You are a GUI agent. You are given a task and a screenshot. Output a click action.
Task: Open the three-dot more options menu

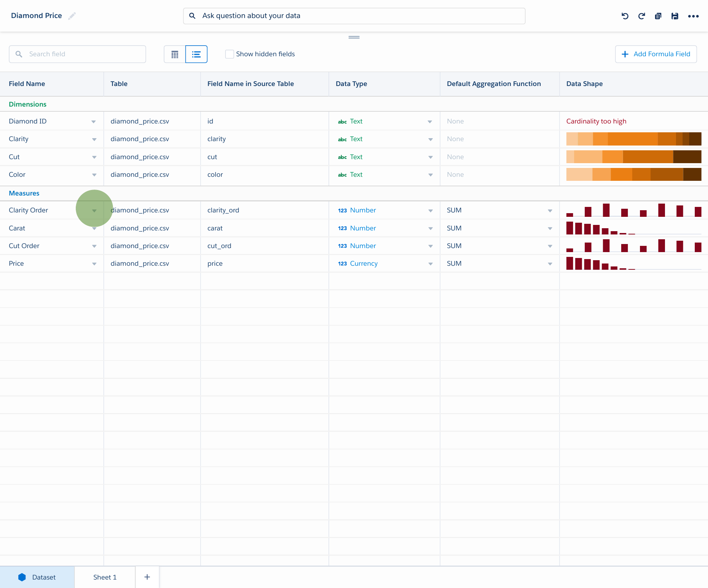click(x=693, y=16)
